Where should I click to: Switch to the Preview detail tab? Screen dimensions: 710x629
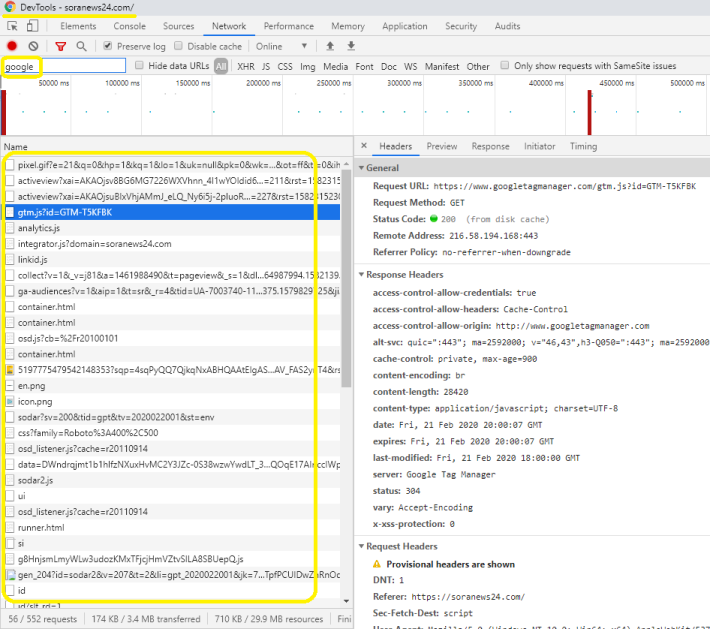[x=441, y=146]
